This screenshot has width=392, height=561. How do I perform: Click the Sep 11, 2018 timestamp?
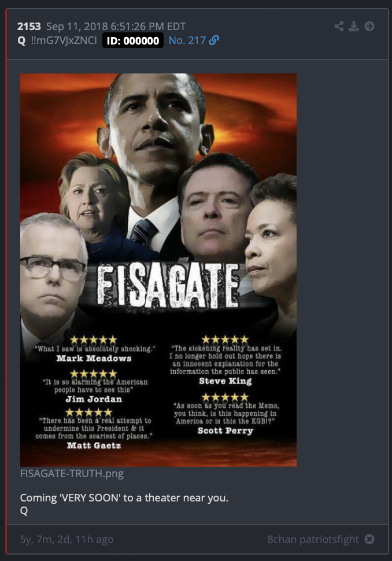click(116, 27)
